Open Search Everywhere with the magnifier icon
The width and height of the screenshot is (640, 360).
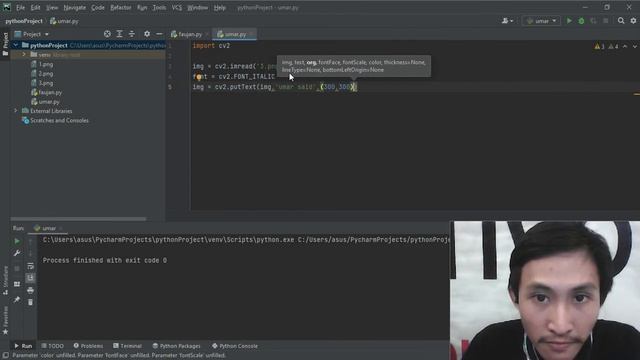621,21
